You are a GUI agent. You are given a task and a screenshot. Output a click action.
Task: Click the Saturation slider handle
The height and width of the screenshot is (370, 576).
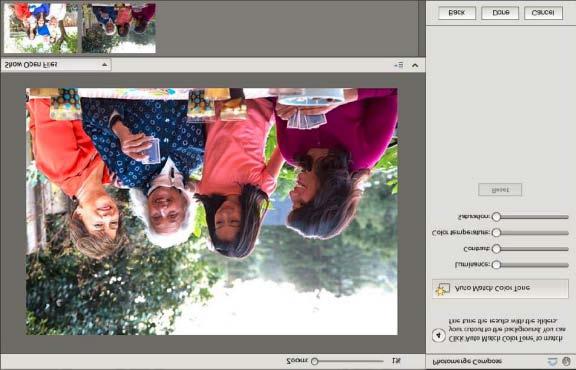coord(496,217)
